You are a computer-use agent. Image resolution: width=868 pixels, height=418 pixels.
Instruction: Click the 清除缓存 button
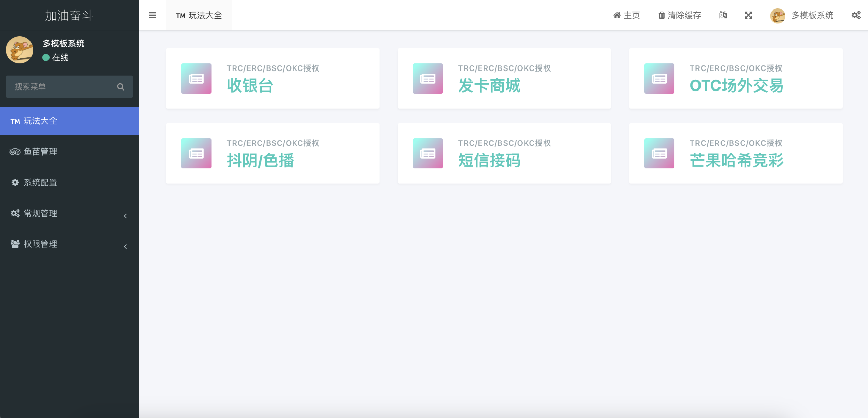click(679, 15)
